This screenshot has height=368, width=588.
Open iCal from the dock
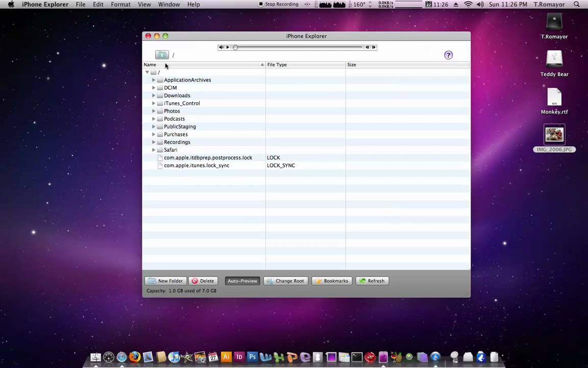(213, 357)
